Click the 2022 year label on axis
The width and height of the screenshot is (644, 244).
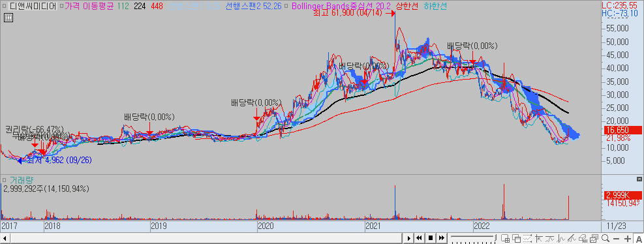pyautogui.click(x=482, y=226)
